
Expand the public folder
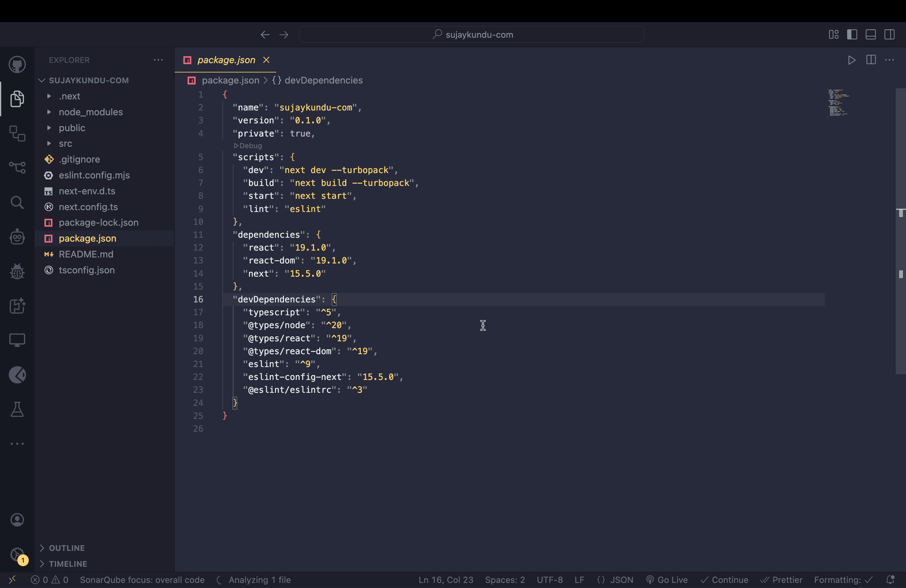tap(72, 128)
